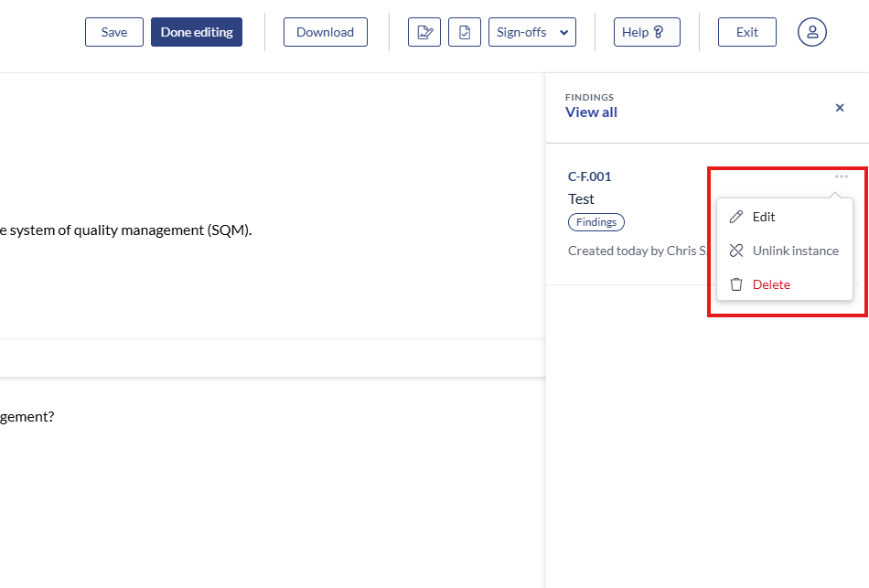This screenshot has width=869, height=588.
Task: Click the pen-on-document signing icon
Action: (424, 32)
